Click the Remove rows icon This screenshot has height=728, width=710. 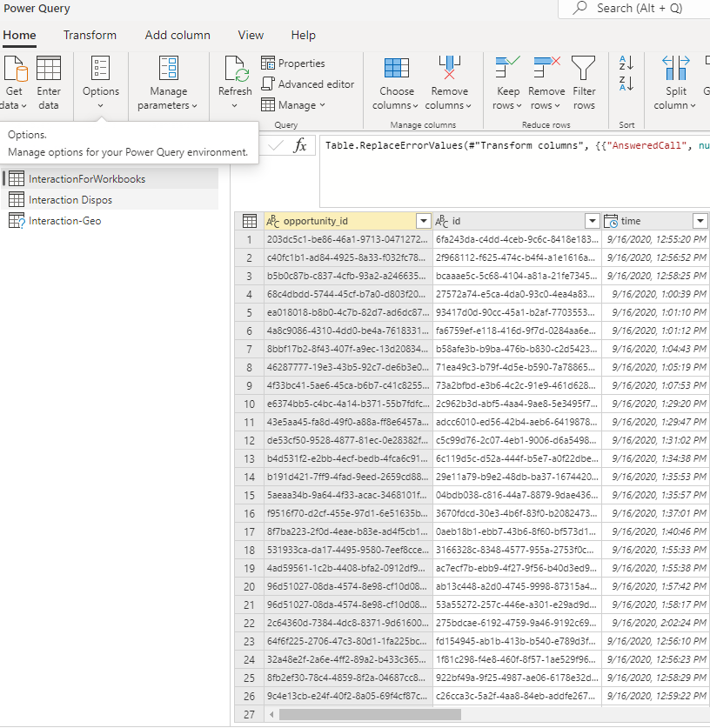(546, 67)
